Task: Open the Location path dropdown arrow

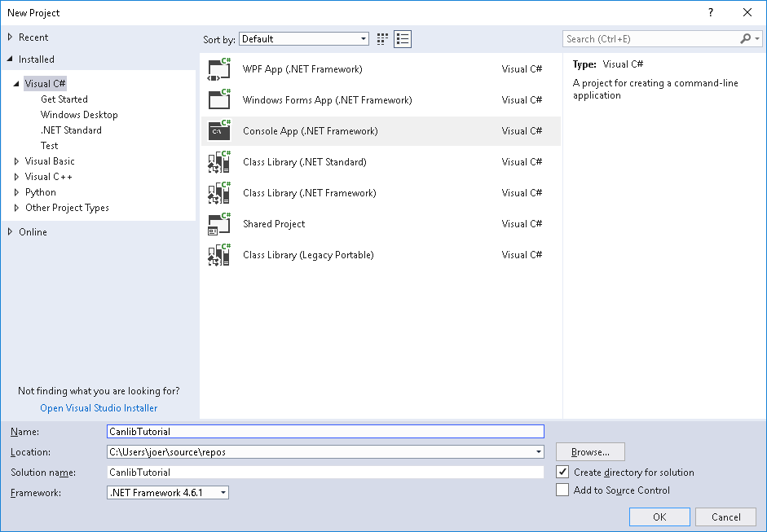Action: pyautogui.click(x=538, y=452)
